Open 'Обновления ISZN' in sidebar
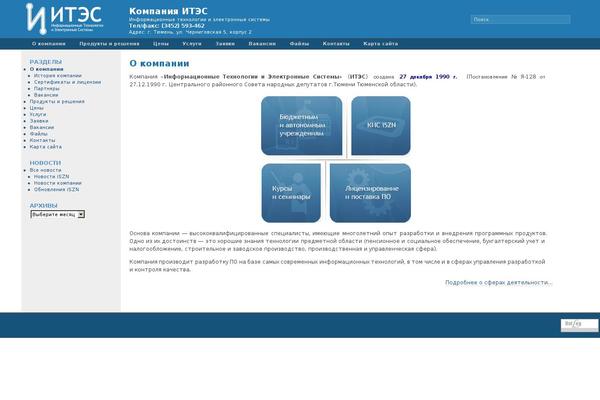This screenshot has height=400, width=600. (57, 190)
